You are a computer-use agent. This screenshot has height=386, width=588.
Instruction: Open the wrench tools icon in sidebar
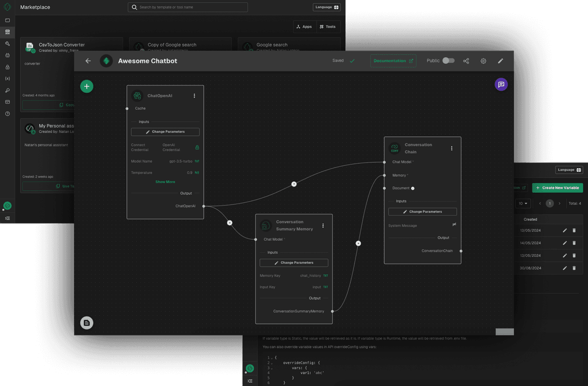[7, 44]
